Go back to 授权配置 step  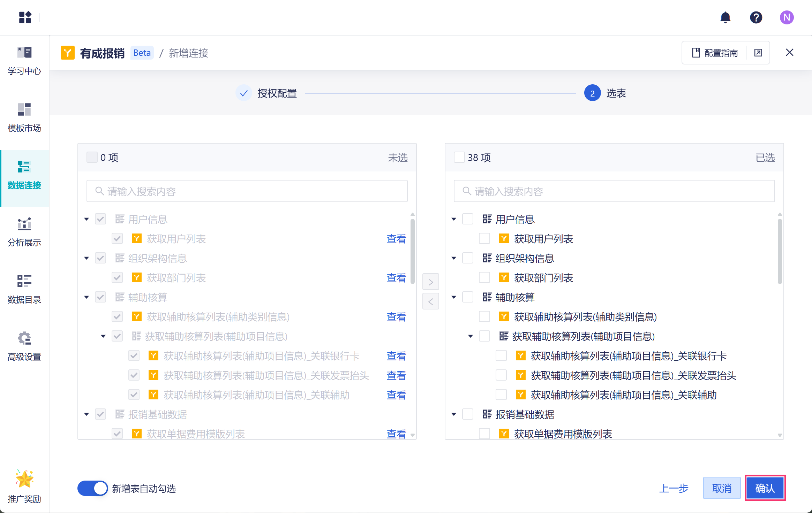[277, 93]
